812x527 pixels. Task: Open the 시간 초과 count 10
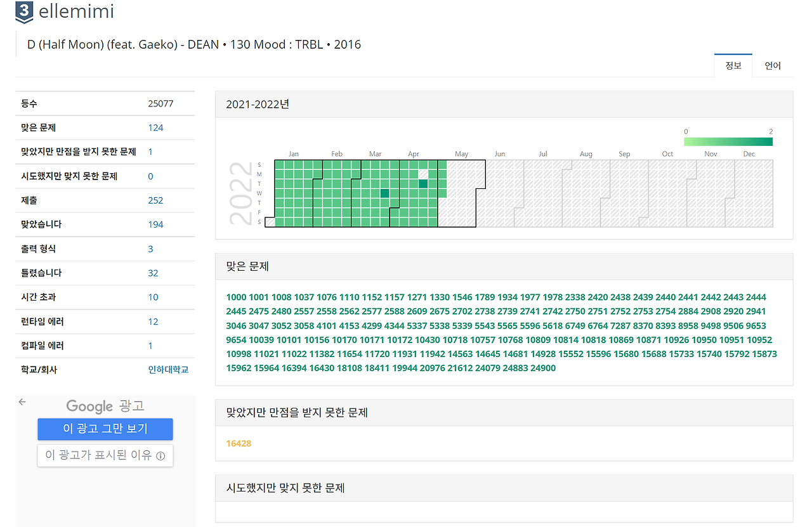pos(153,297)
